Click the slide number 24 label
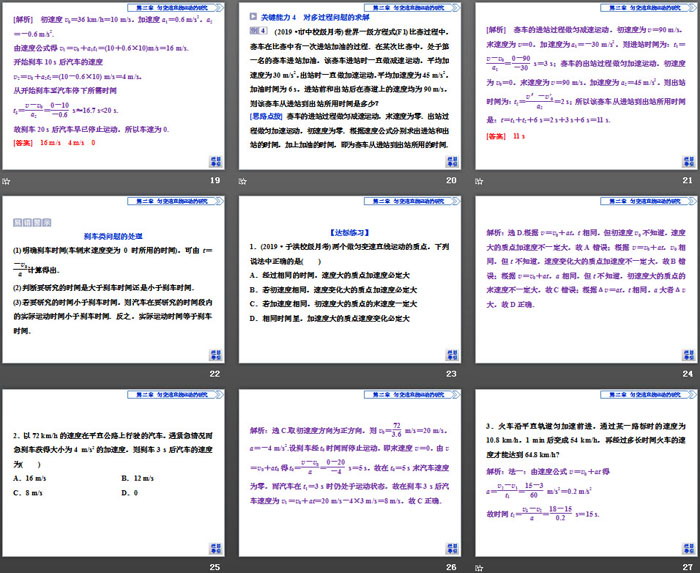Image resolution: width=700 pixels, height=573 pixels. point(688,374)
